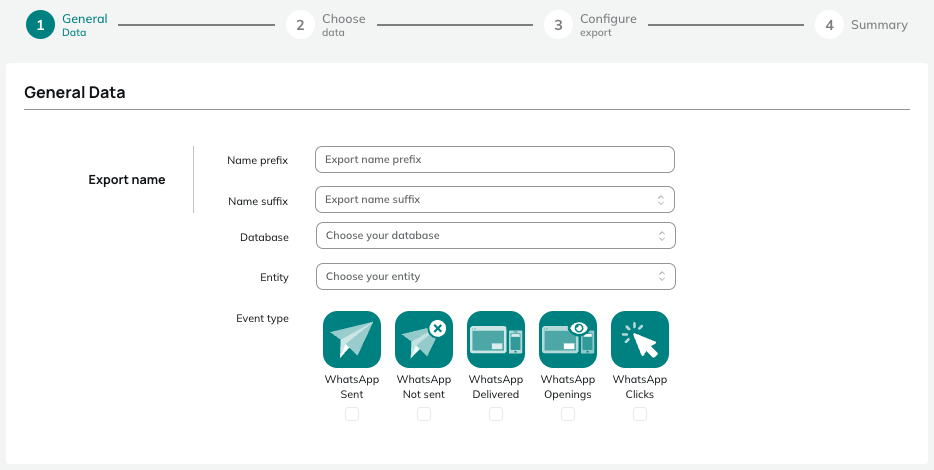Go to step 1 General Data

[67, 25]
